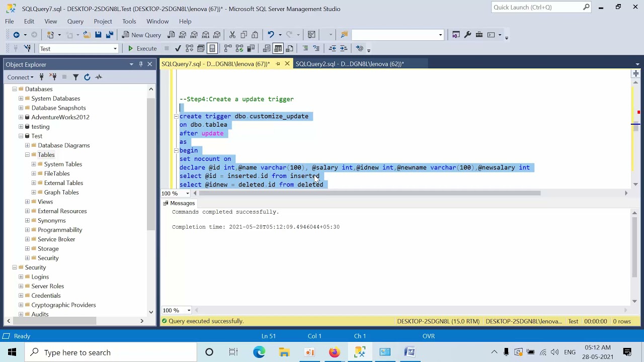Parse the query using the checkmark icon
Viewport: 644px width, 362px height.
point(178,48)
